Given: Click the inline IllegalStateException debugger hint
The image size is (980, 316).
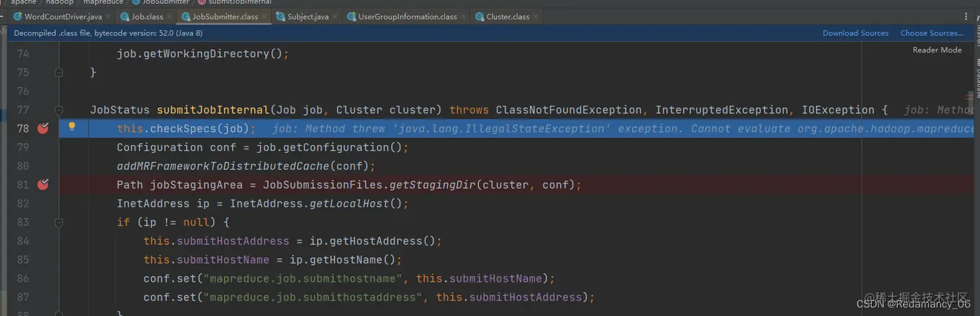Looking at the screenshot, I should (622, 128).
